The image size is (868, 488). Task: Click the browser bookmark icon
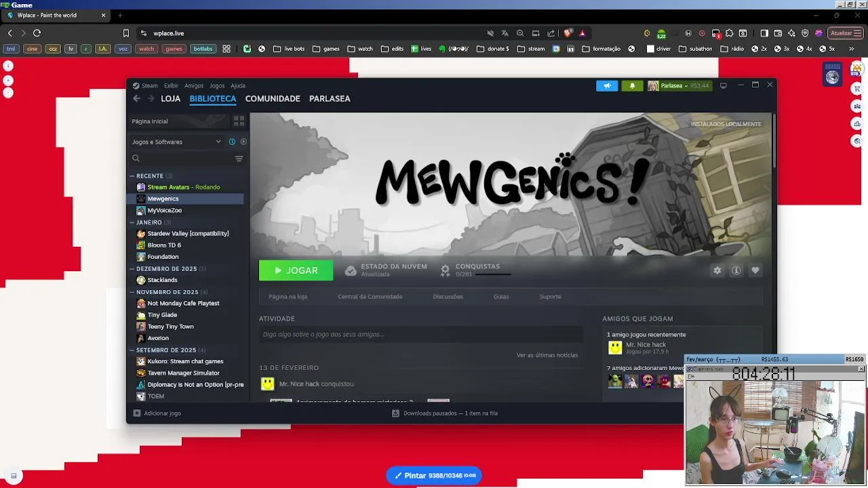coord(125,33)
